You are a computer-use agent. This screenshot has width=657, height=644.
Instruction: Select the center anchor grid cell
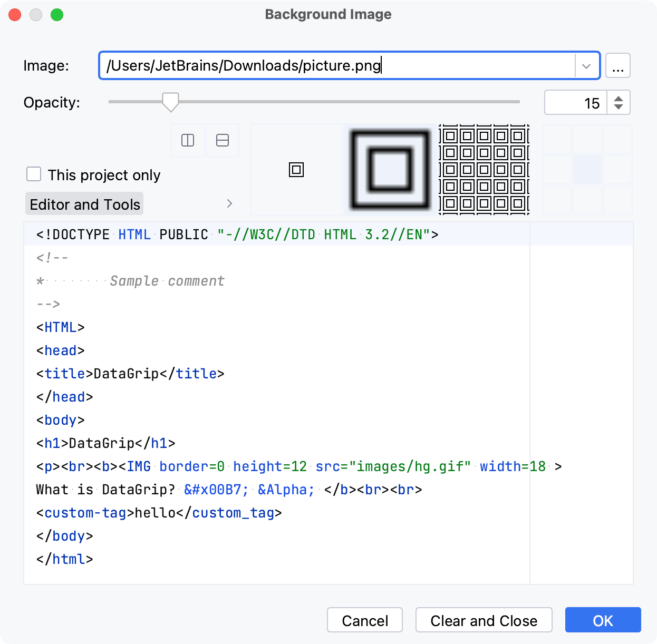pos(587,170)
